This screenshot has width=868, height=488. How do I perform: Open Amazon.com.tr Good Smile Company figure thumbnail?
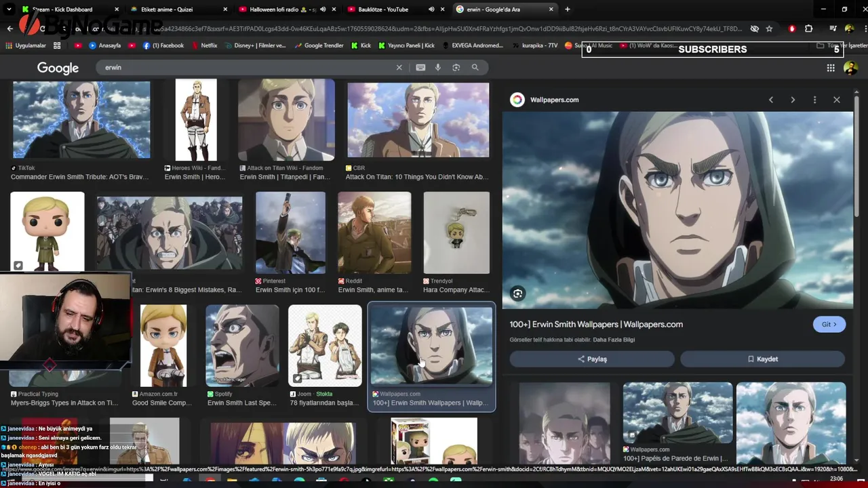163,346
